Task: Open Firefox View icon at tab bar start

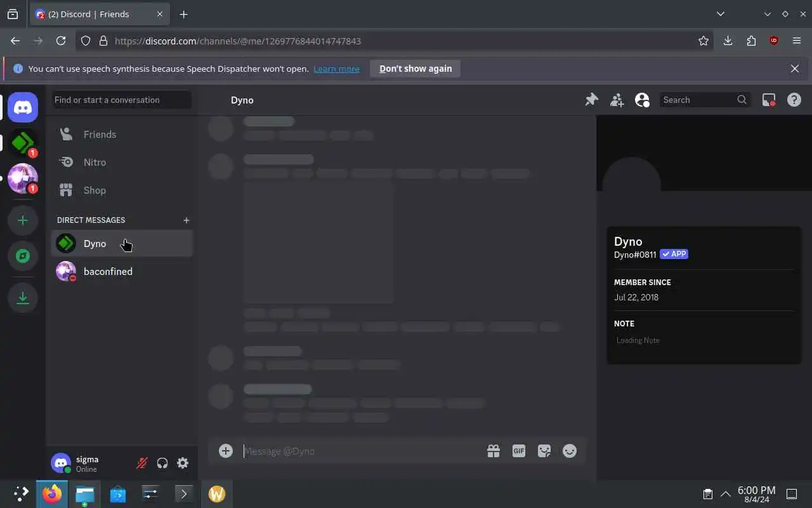Action: (13, 14)
